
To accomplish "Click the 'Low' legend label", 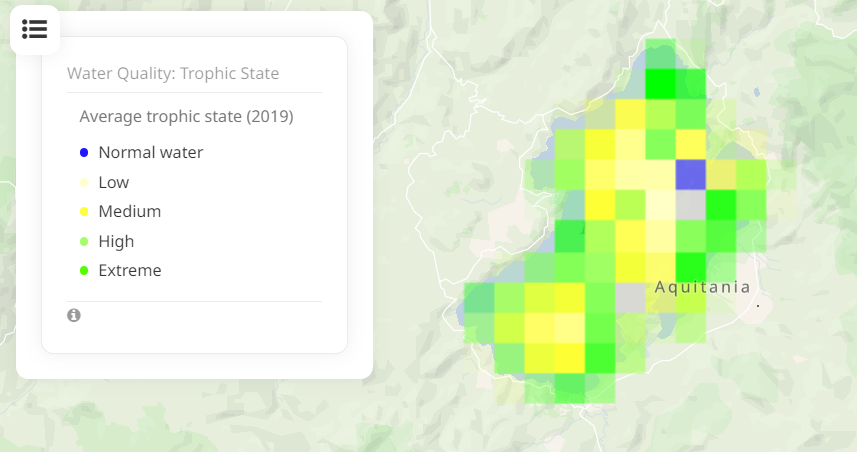I will (x=114, y=183).
